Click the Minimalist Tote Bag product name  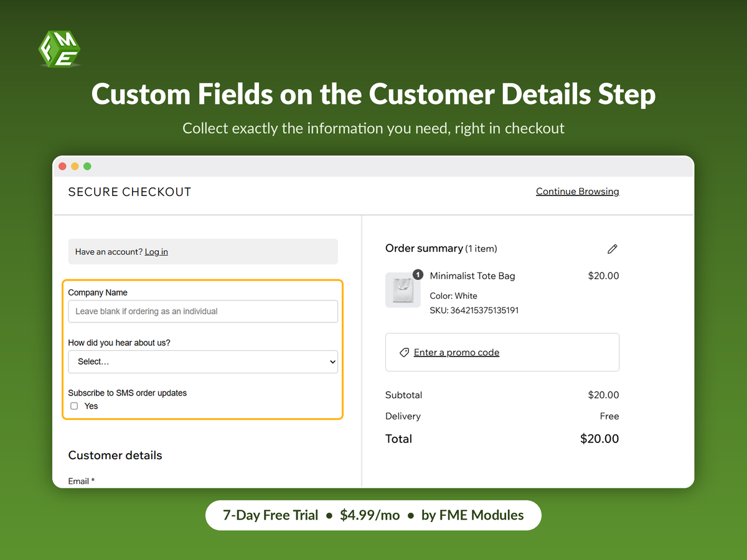pyautogui.click(x=472, y=276)
